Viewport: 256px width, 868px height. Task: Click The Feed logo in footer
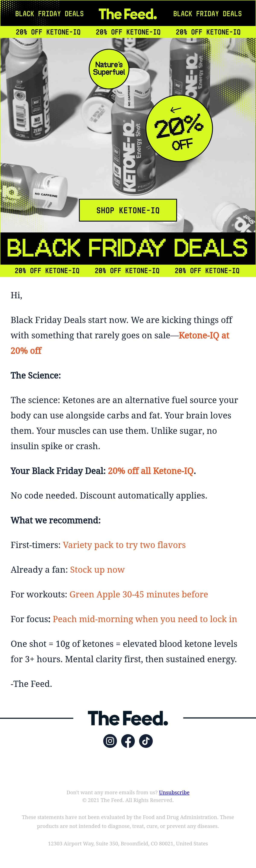point(128,718)
